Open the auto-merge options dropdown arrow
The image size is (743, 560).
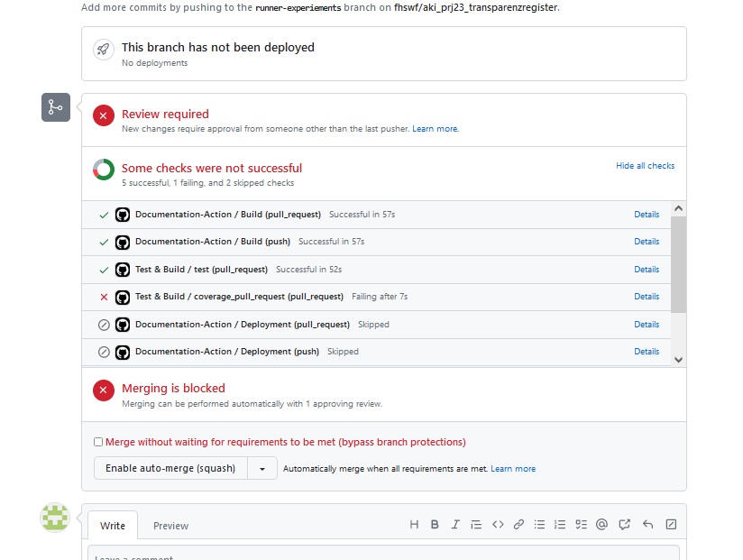click(262, 468)
